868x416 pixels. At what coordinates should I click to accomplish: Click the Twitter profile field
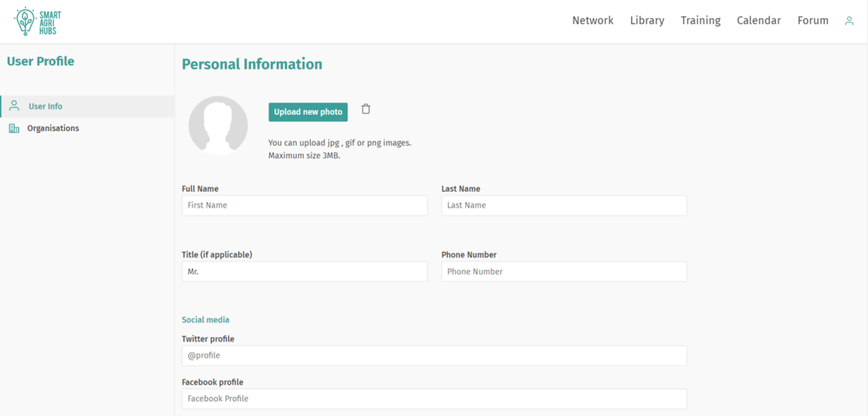(435, 356)
